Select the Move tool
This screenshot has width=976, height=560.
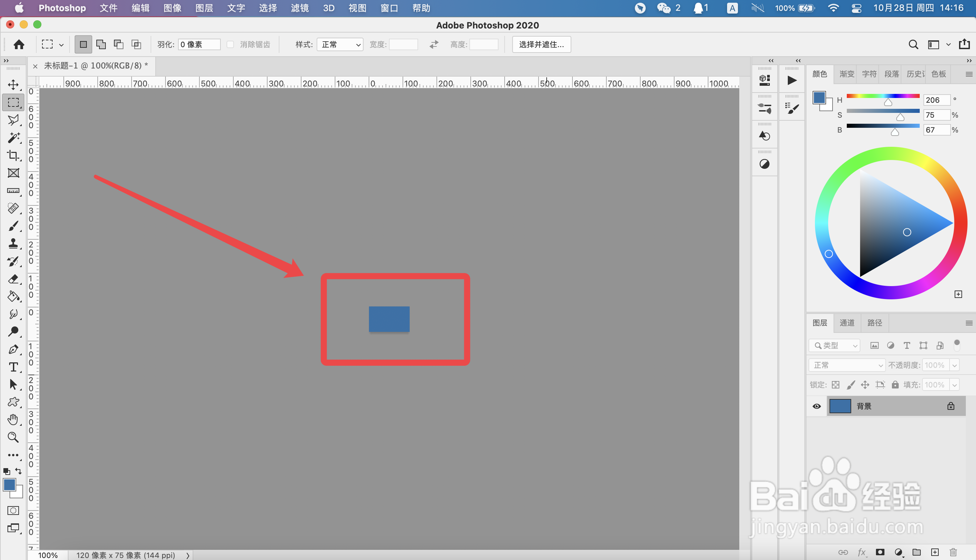pyautogui.click(x=14, y=85)
